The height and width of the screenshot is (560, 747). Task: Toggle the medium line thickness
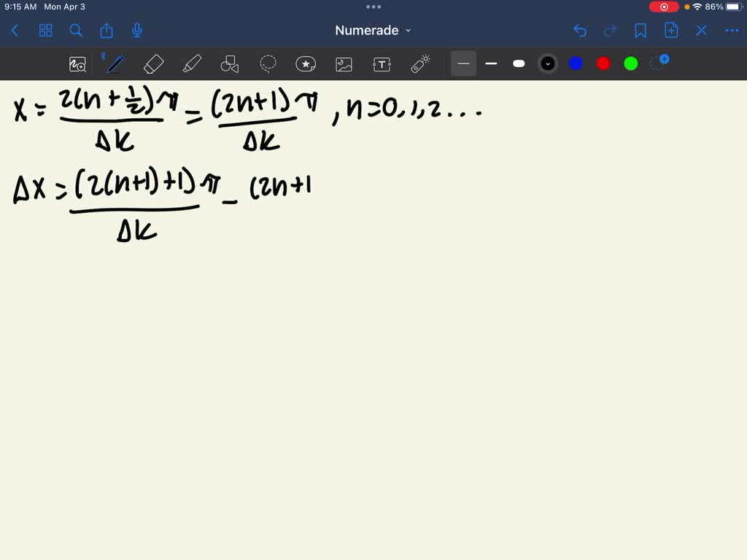tap(491, 63)
